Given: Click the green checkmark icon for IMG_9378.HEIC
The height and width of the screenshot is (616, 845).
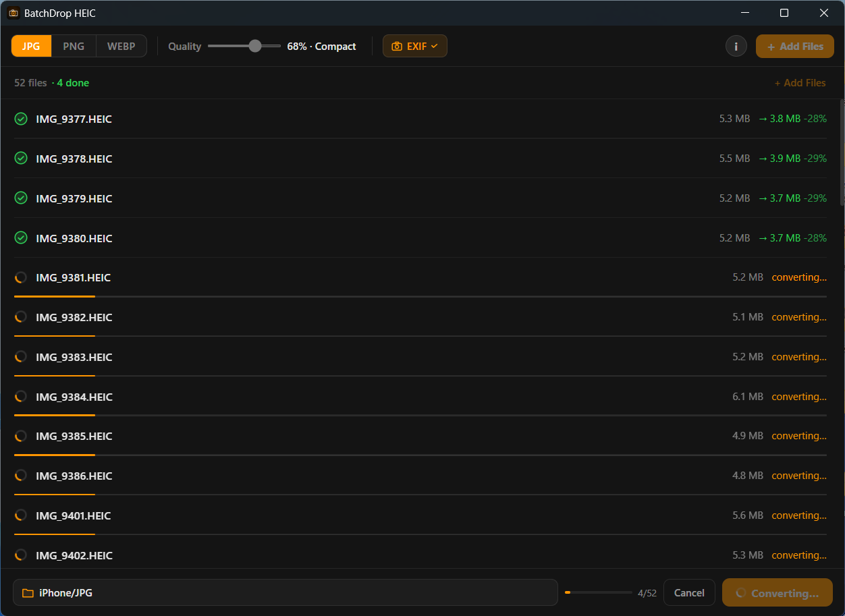Looking at the screenshot, I should pos(21,159).
